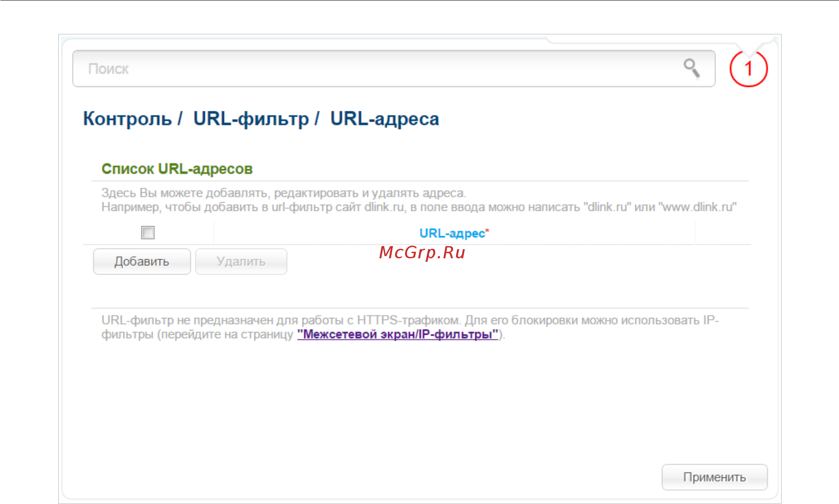
Task: Tick the select-all checkbox in the table header
Action: (x=148, y=233)
